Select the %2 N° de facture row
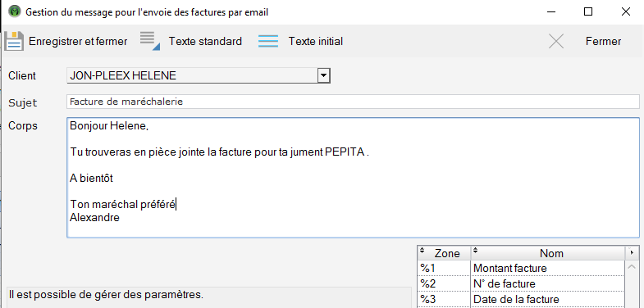 click(x=521, y=283)
